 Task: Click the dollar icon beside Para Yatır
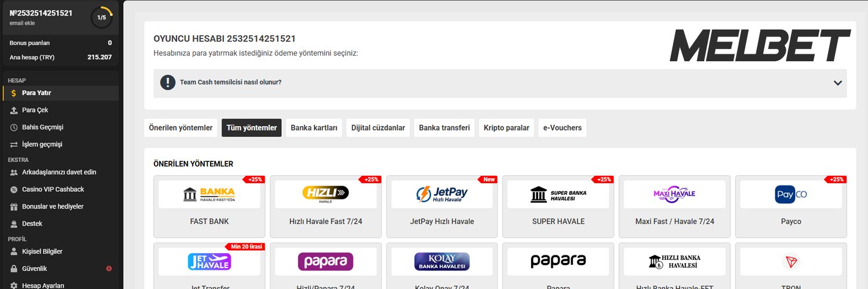(14, 93)
